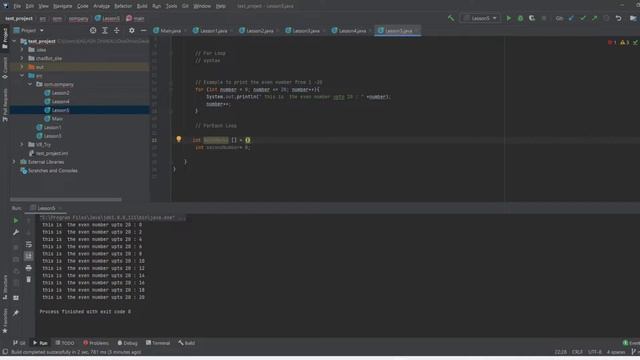Click the layout icon in Run panel
This screenshot has height=360, width=640.
point(16,298)
